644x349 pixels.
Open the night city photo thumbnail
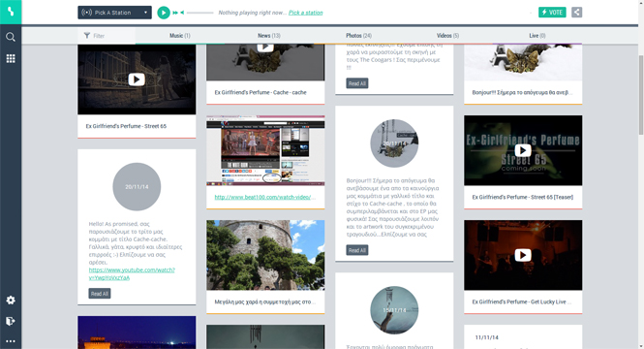pos(137,333)
